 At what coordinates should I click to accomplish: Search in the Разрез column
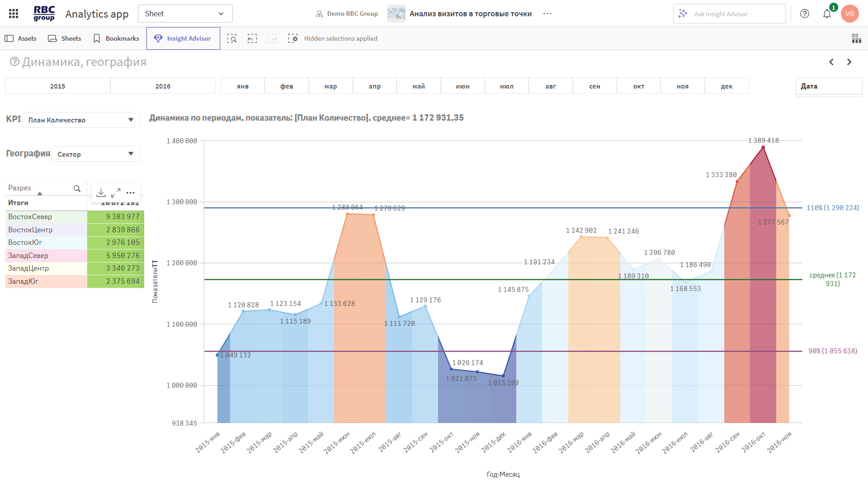pyautogui.click(x=77, y=188)
